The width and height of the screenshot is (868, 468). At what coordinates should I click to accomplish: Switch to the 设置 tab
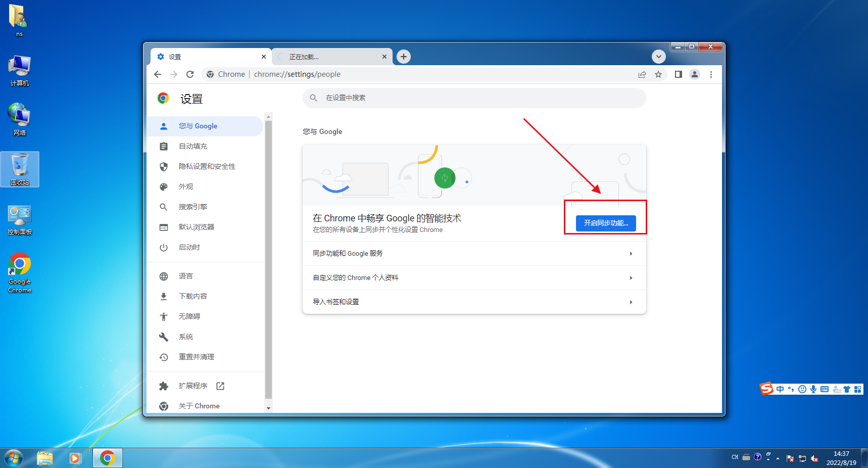(211, 57)
